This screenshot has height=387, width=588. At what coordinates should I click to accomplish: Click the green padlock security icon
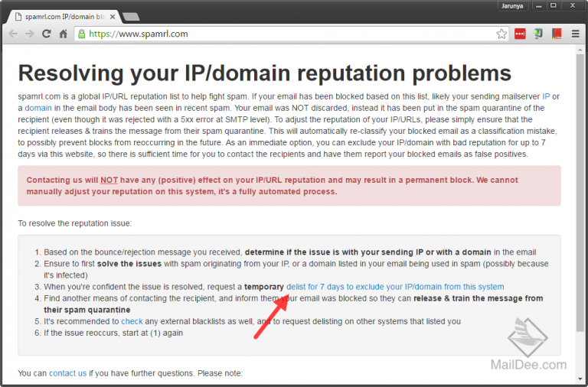click(81, 34)
